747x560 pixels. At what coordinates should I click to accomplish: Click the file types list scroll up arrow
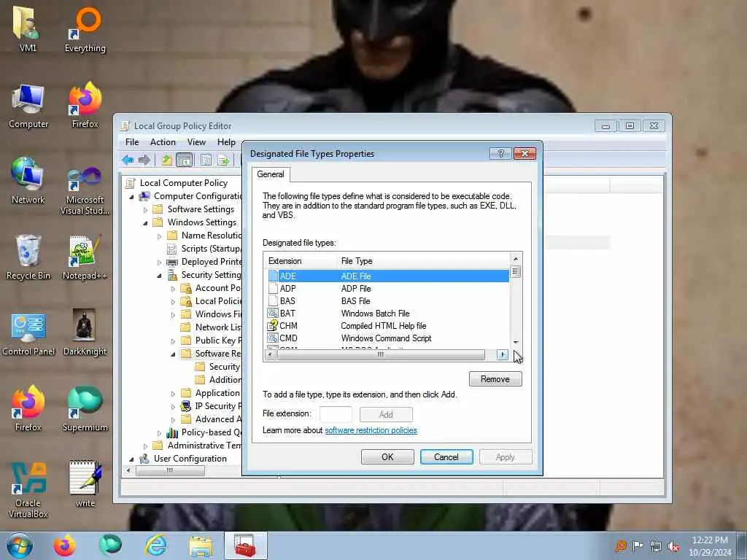click(516, 259)
